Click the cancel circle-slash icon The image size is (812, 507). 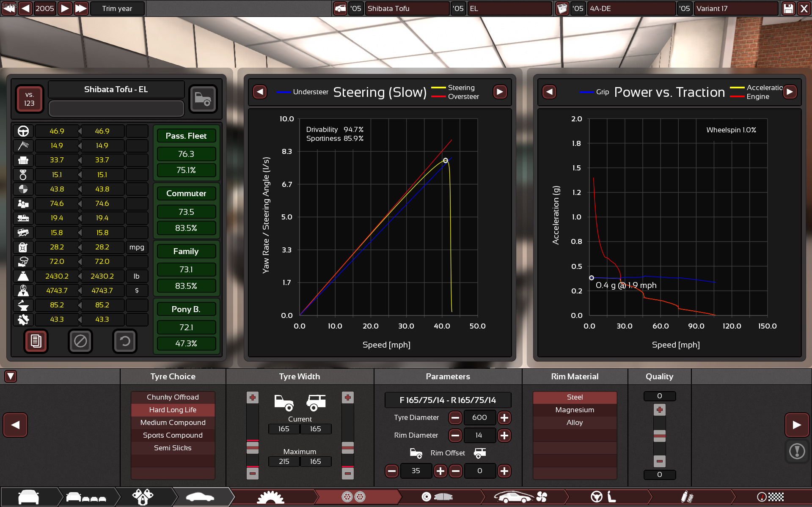coord(80,341)
